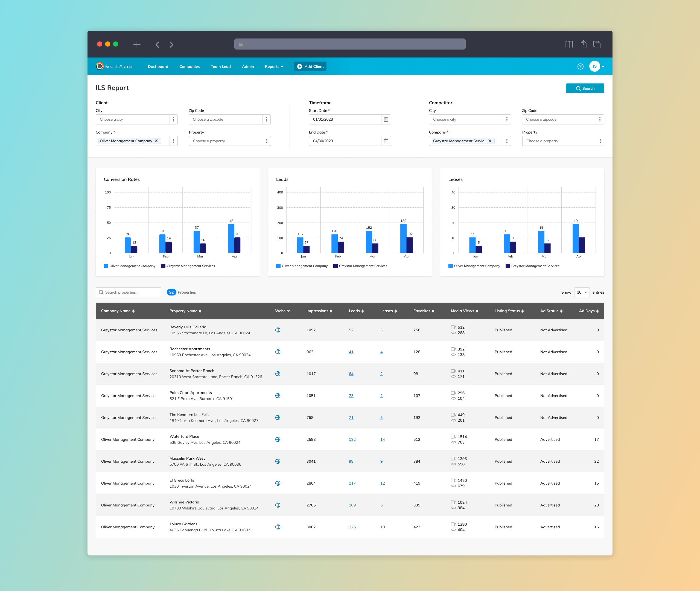Remove the Oliver Management Company chip
700x591 pixels.
[x=156, y=141]
